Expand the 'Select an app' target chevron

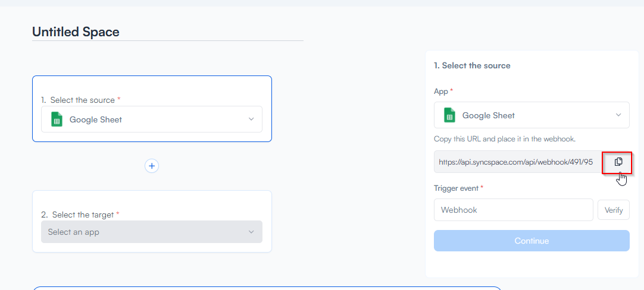[x=251, y=232]
